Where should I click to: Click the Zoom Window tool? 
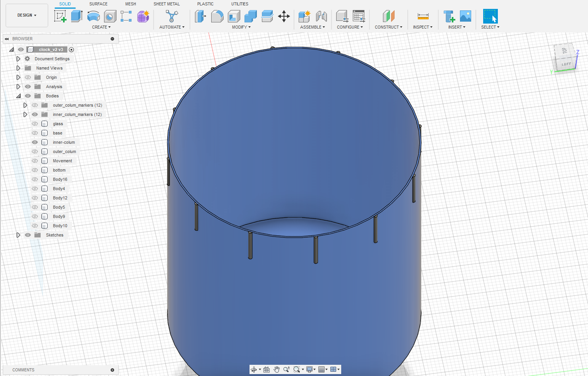click(x=296, y=369)
